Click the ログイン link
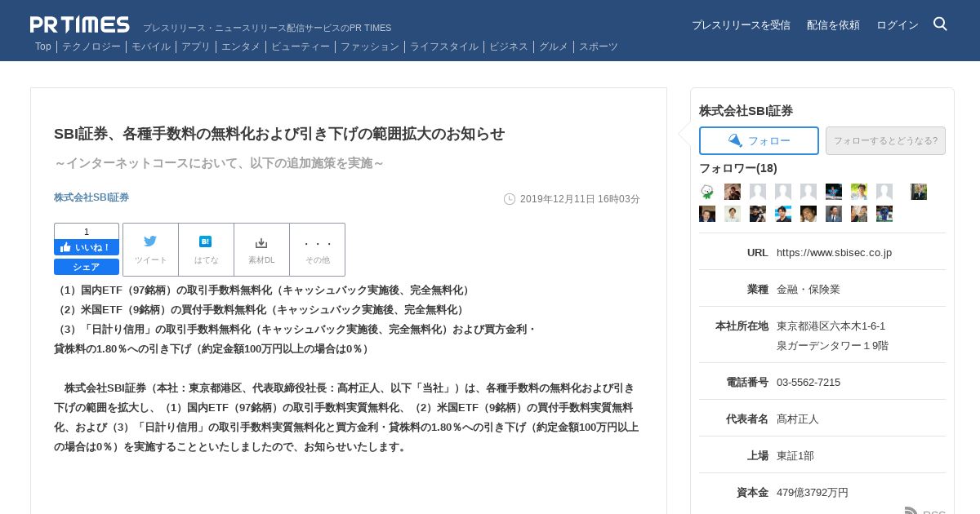This screenshot has height=514, width=980. (897, 25)
